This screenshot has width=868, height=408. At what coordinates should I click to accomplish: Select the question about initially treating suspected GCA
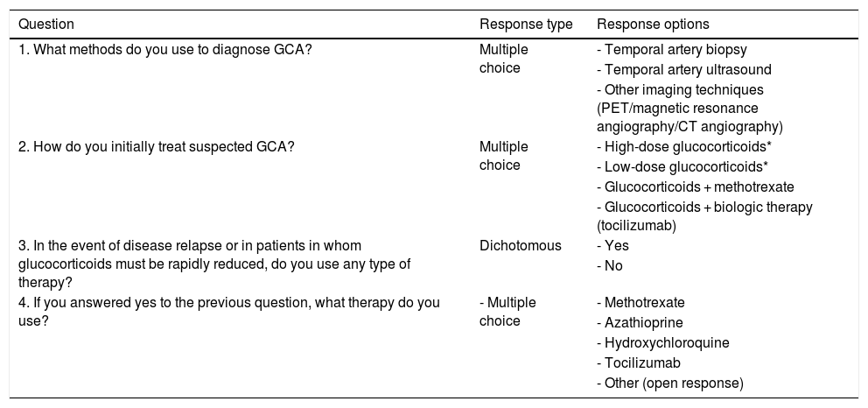tap(157, 146)
